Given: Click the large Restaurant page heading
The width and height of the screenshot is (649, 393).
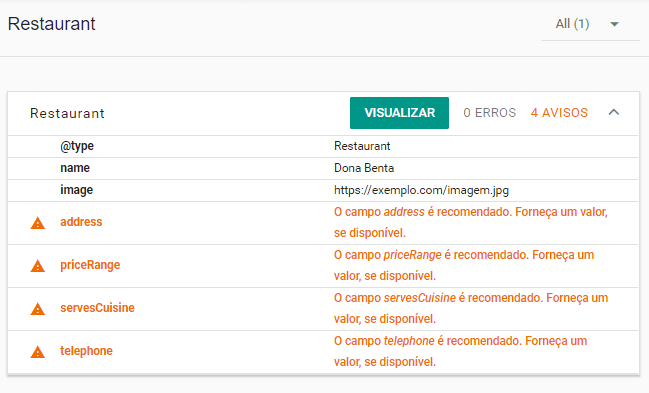Looking at the screenshot, I should pyautogui.click(x=52, y=24).
